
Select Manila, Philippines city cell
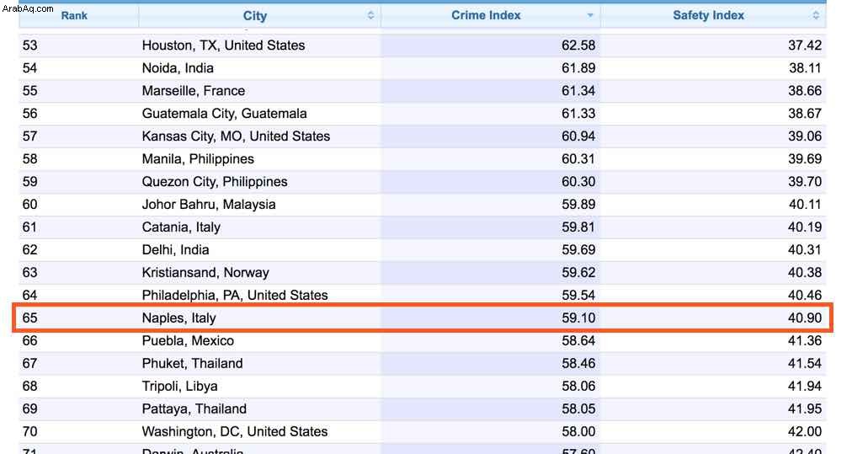(x=198, y=159)
